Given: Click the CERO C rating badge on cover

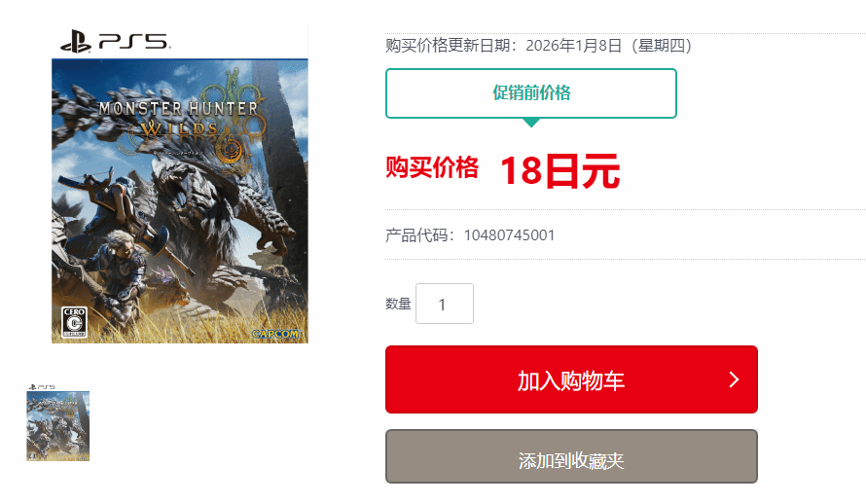Looking at the screenshot, I should (x=74, y=322).
